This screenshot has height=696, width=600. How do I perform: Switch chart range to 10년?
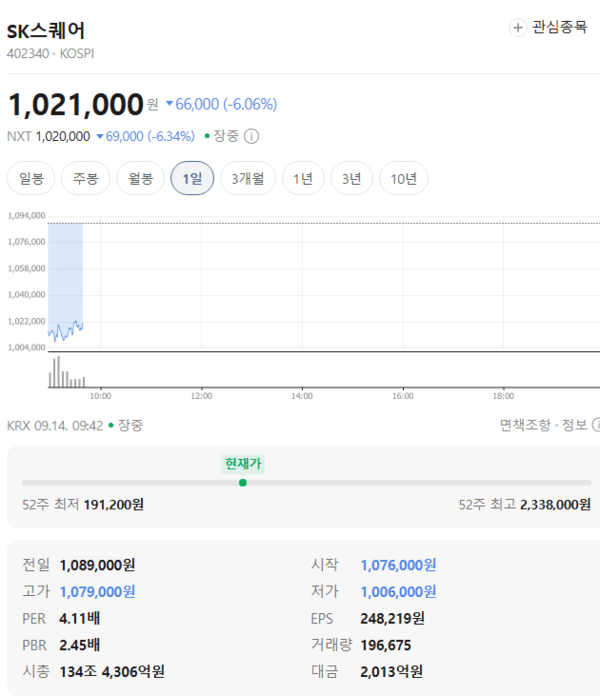403,178
